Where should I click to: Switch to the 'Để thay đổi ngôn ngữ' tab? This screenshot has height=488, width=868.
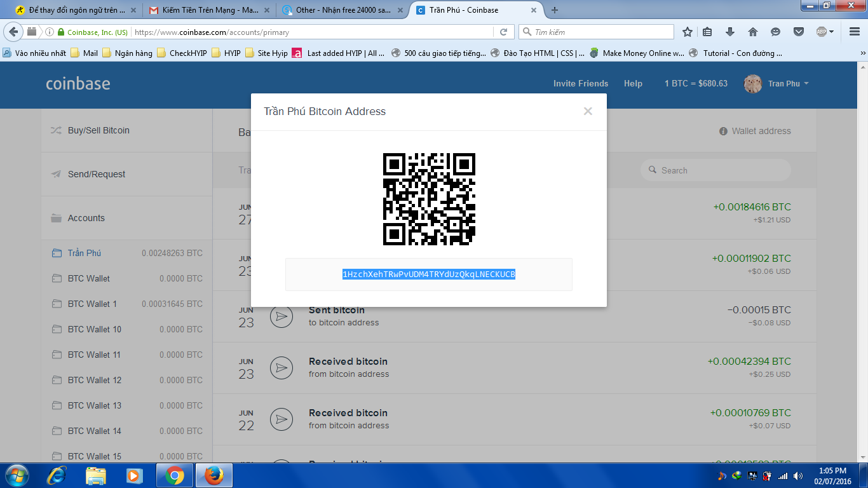coord(74,10)
